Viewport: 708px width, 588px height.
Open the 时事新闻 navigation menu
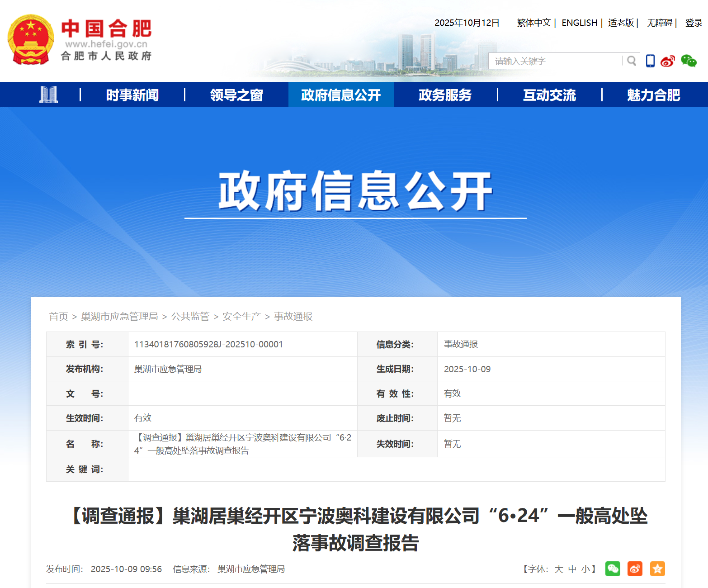132,95
